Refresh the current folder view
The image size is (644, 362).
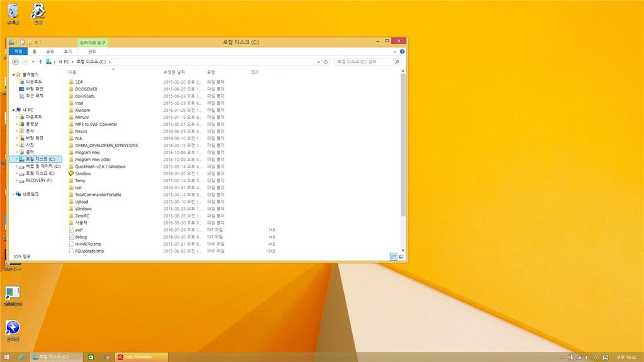326,62
